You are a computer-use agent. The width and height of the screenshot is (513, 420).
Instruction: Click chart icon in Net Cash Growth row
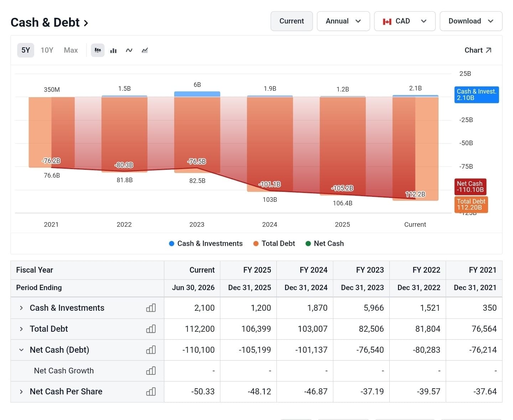click(x=151, y=371)
